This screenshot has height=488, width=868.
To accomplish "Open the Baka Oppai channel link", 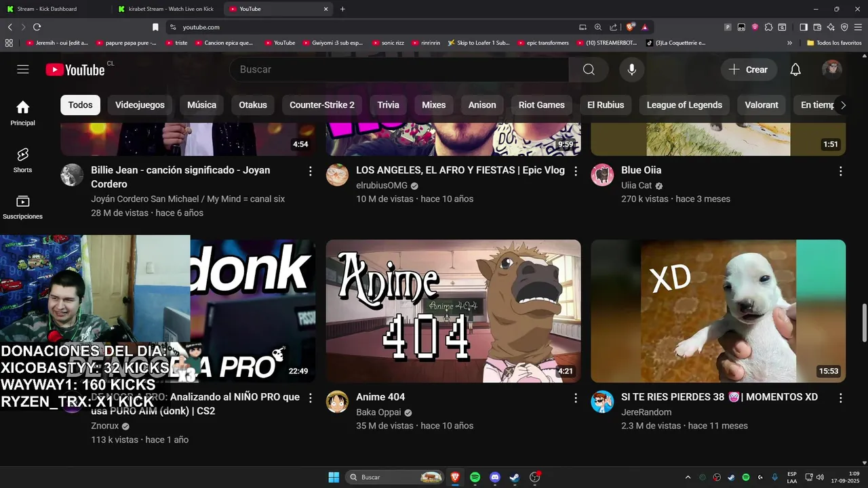I will 378,412.
